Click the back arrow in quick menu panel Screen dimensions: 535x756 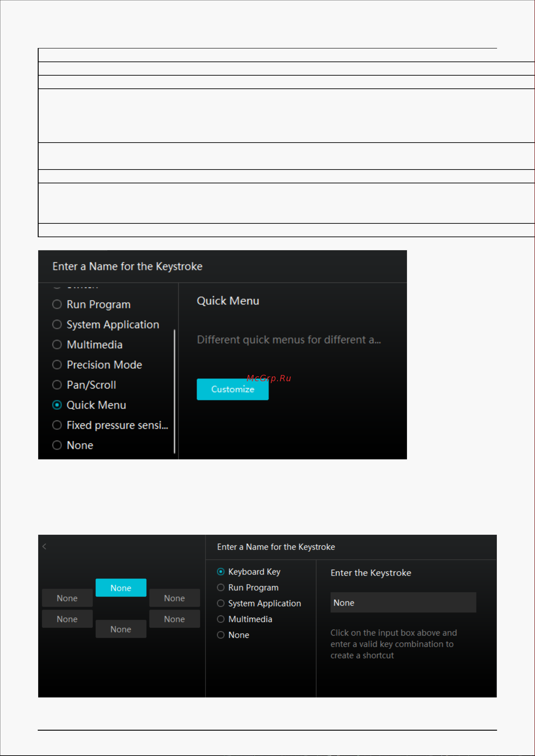click(x=44, y=547)
